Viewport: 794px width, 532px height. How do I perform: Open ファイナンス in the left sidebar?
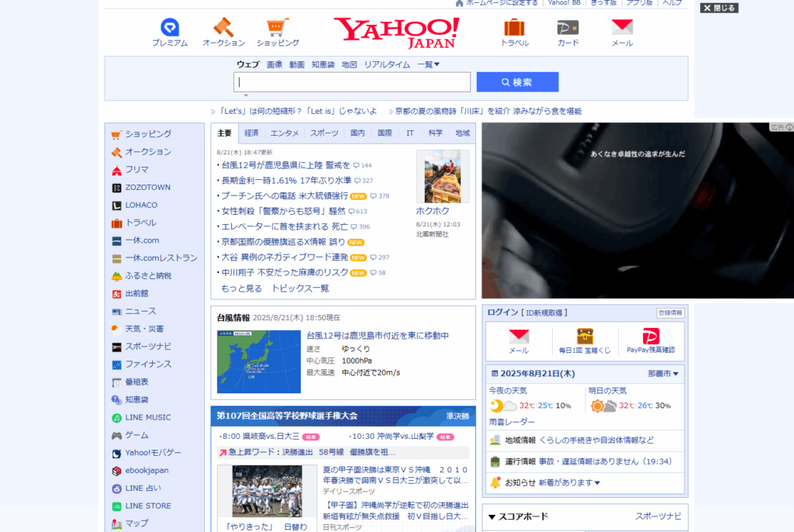[x=148, y=364]
